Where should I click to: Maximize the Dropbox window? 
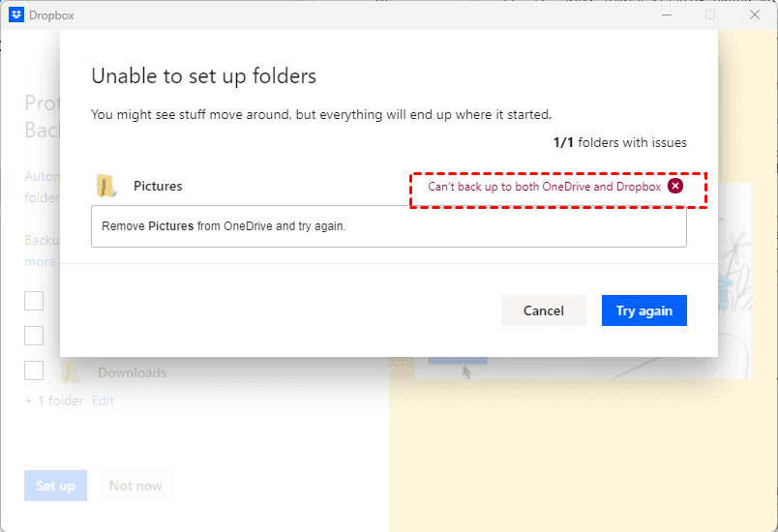(709, 15)
